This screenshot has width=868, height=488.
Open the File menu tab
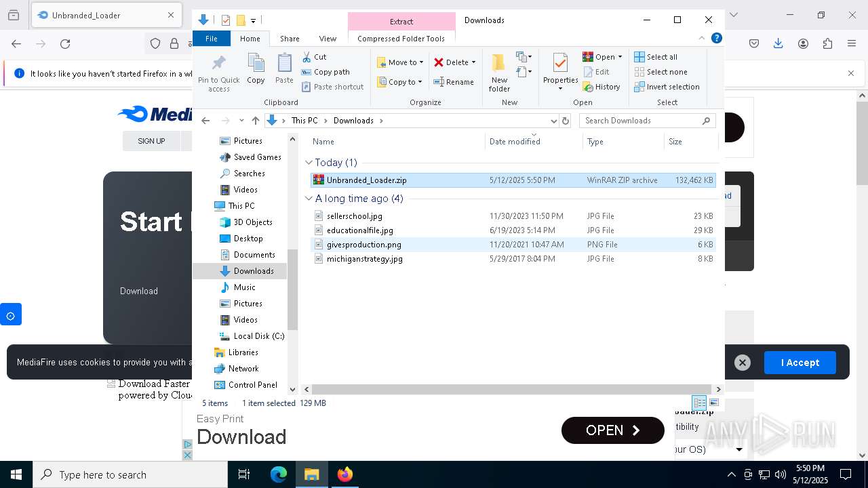(x=212, y=39)
